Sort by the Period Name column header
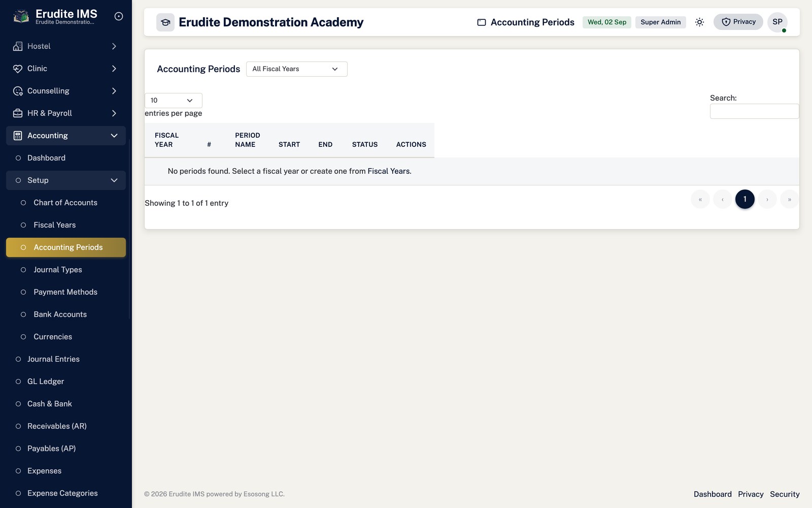This screenshot has height=508, width=812. point(248,140)
